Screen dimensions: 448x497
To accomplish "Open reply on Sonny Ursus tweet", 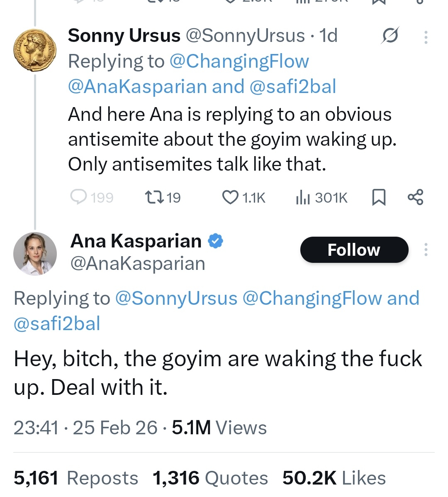I will 79,197.
